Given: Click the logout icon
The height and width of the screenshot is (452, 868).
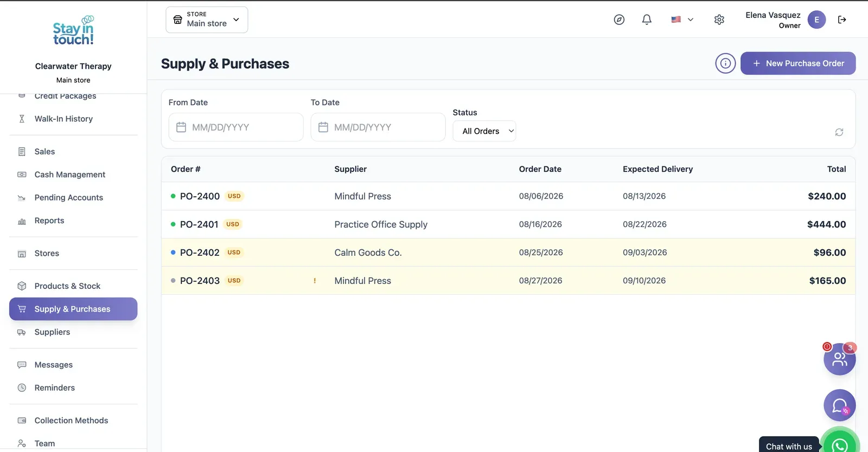Looking at the screenshot, I should 842,20.
